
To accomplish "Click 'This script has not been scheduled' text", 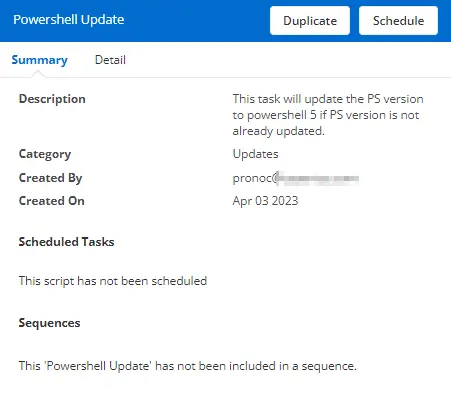I will click(x=113, y=281).
